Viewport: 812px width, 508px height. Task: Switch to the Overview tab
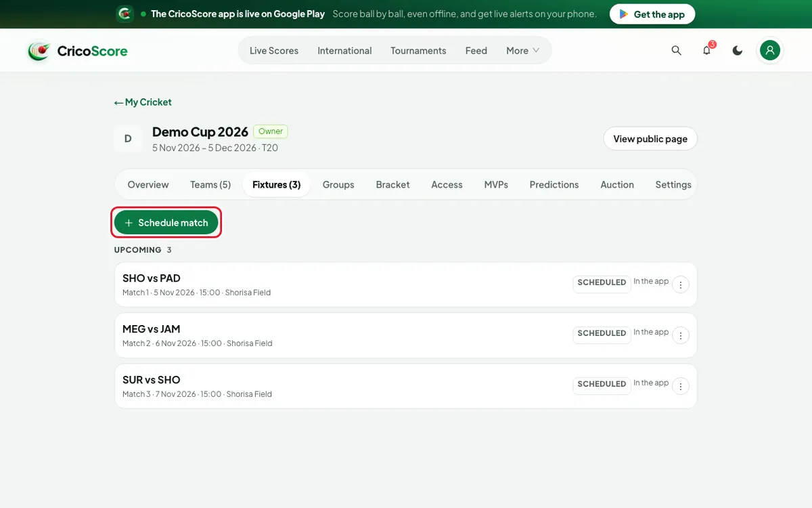click(148, 185)
